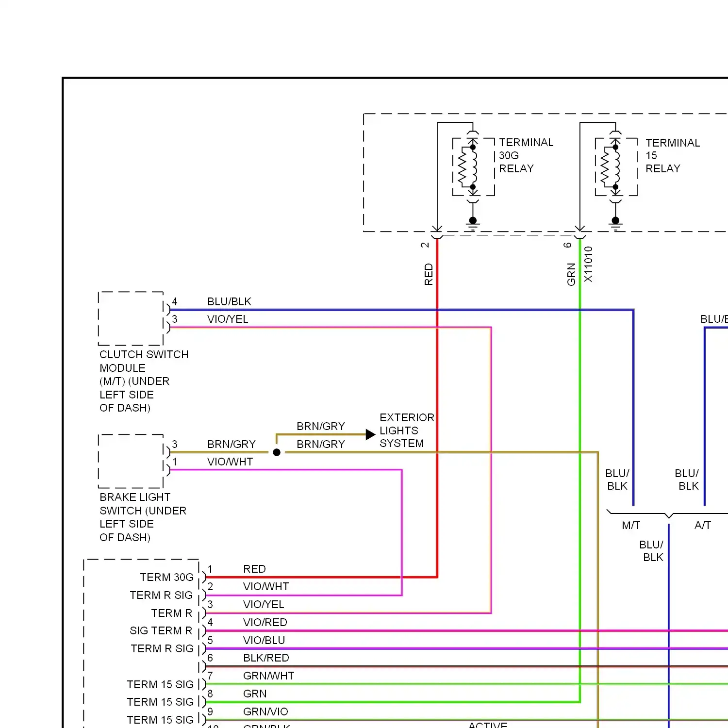The height and width of the screenshot is (728, 728).
Task: Click the ground symbol under the Terminal 30G relay
Action: click(x=473, y=224)
